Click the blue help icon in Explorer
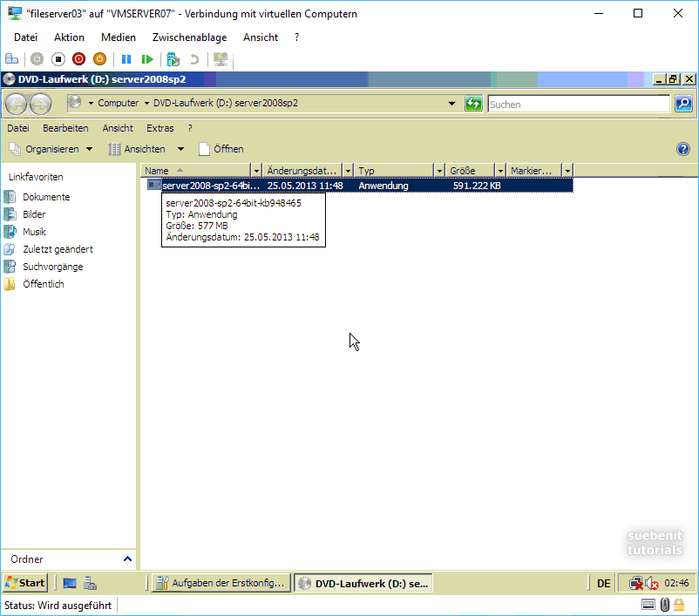 coord(683,149)
